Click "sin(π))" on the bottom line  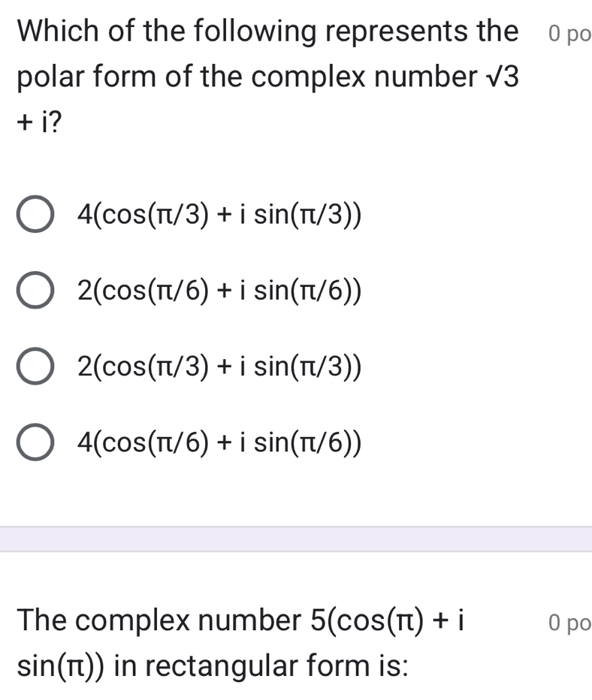coord(67,665)
